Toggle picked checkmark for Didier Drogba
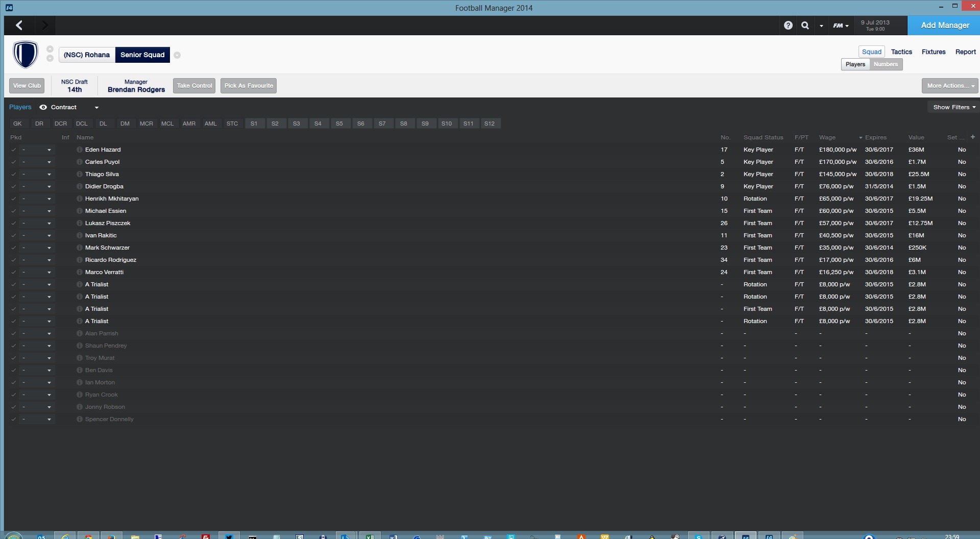Screen dimensions: 980x539 [14, 186]
